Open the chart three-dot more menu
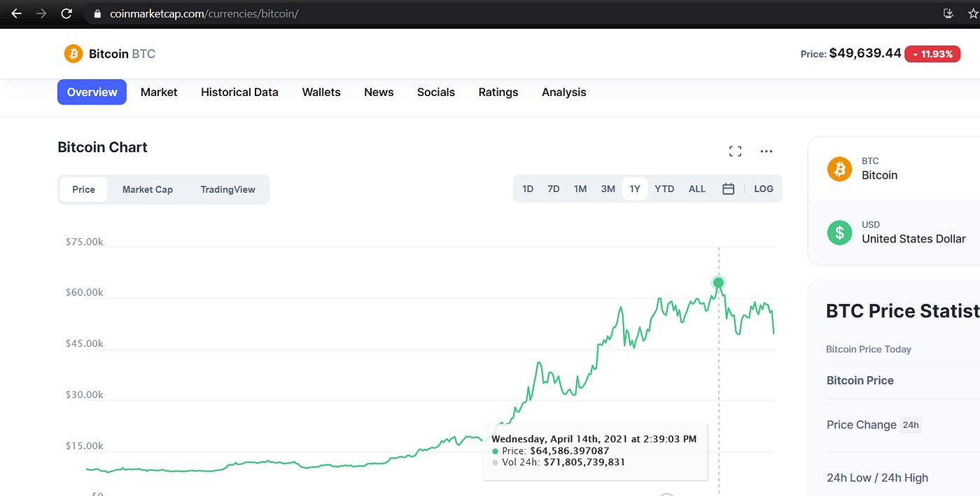 click(766, 151)
